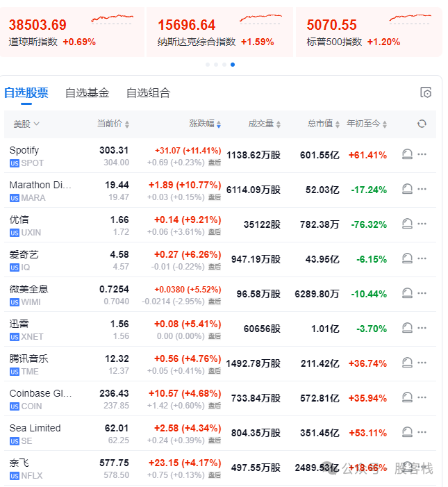Set alert bell for Marathon Digital row
This screenshot has height=487, width=448.
(x=407, y=189)
